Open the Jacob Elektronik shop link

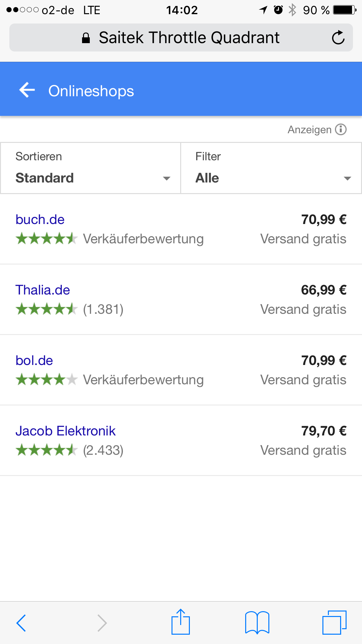tap(66, 431)
